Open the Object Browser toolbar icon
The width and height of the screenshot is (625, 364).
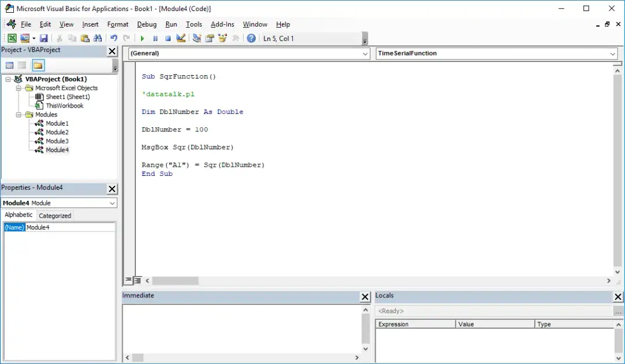pos(223,38)
